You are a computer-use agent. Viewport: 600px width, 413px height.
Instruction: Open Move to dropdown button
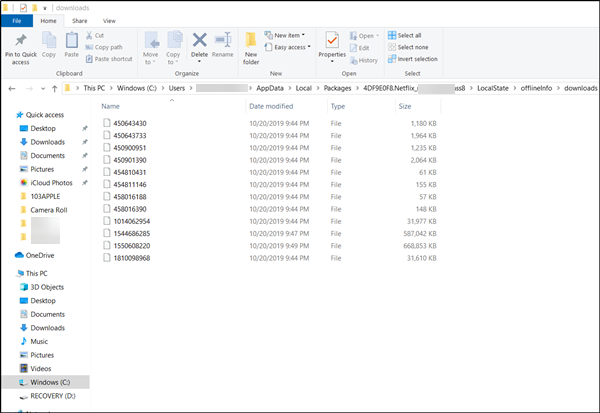point(150,48)
